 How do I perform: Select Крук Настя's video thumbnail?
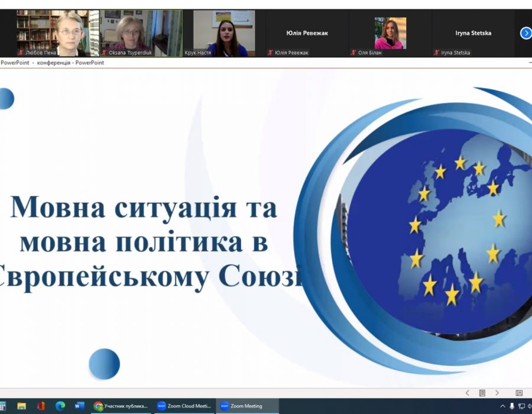[224, 33]
